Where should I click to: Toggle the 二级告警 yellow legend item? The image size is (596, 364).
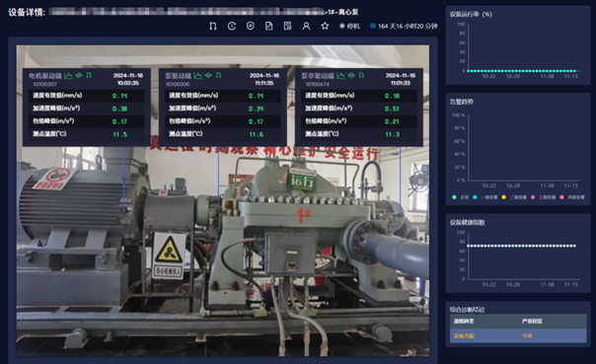(514, 197)
